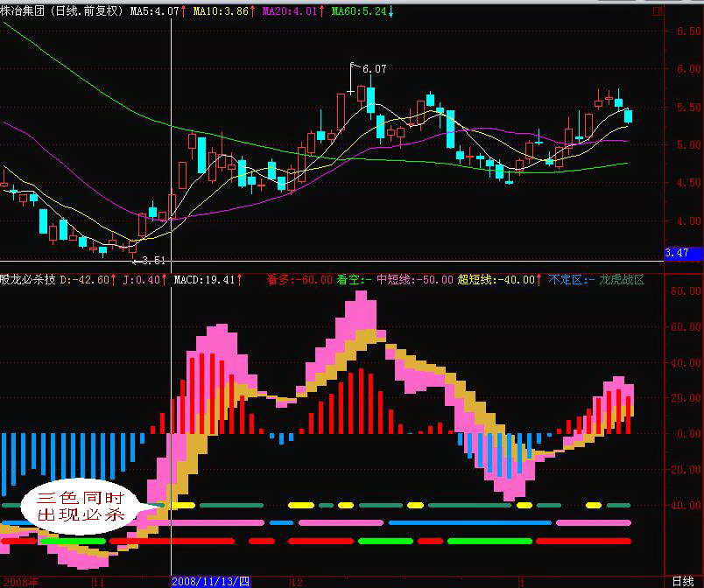Select the MA5:4.07 moving average label
Screen dimensions: 704x588
click(154, 11)
